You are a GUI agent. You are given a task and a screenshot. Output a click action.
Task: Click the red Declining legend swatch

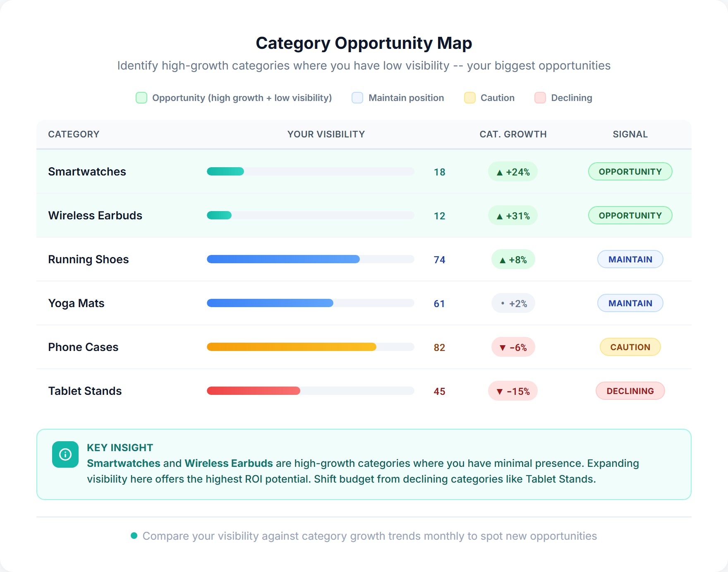point(539,98)
